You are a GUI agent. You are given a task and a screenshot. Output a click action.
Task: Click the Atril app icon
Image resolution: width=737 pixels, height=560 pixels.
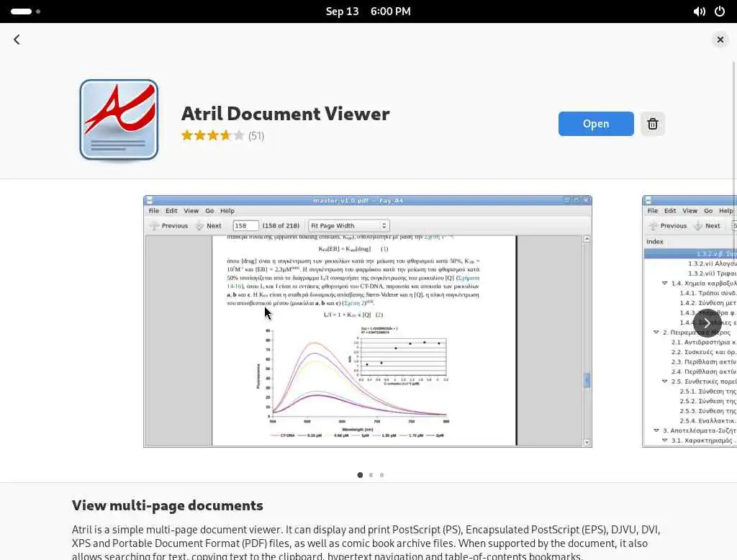tap(119, 120)
